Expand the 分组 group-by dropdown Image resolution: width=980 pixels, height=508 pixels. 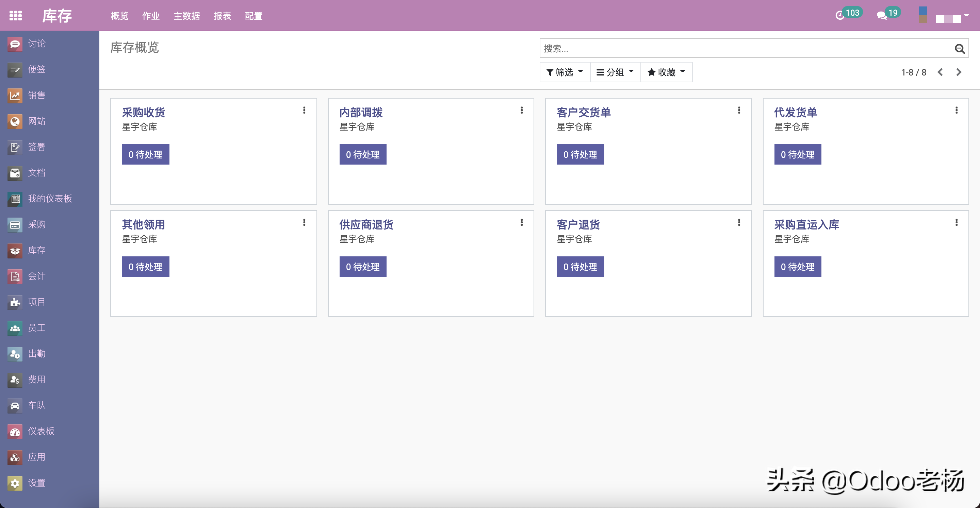[615, 72]
